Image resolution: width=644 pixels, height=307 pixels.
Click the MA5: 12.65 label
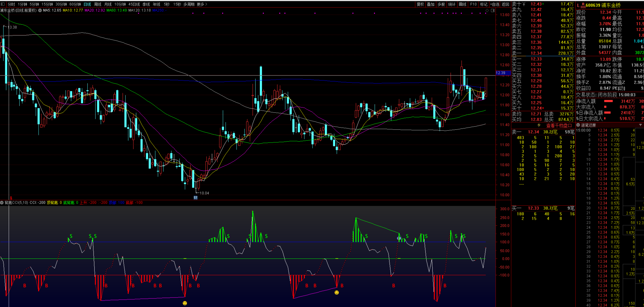coord(52,10)
